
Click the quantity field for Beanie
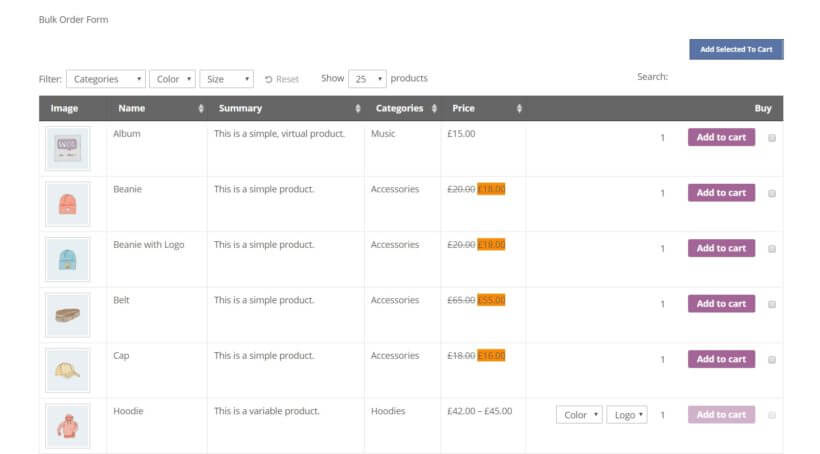[x=662, y=193]
